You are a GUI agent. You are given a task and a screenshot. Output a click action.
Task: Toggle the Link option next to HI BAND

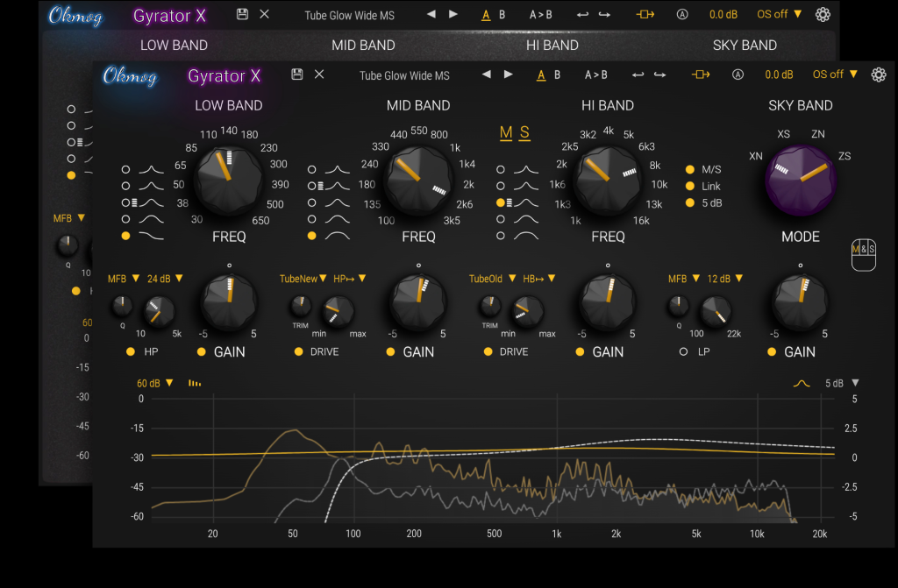click(x=690, y=186)
